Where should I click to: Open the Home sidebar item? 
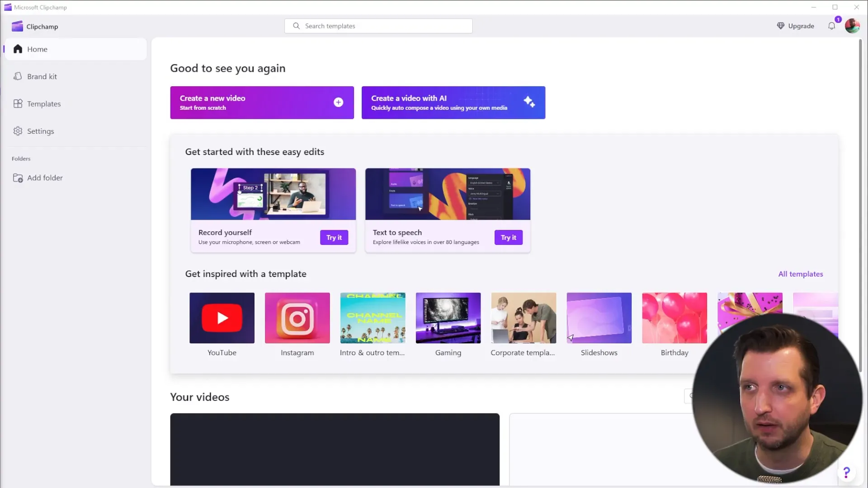point(75,49)
